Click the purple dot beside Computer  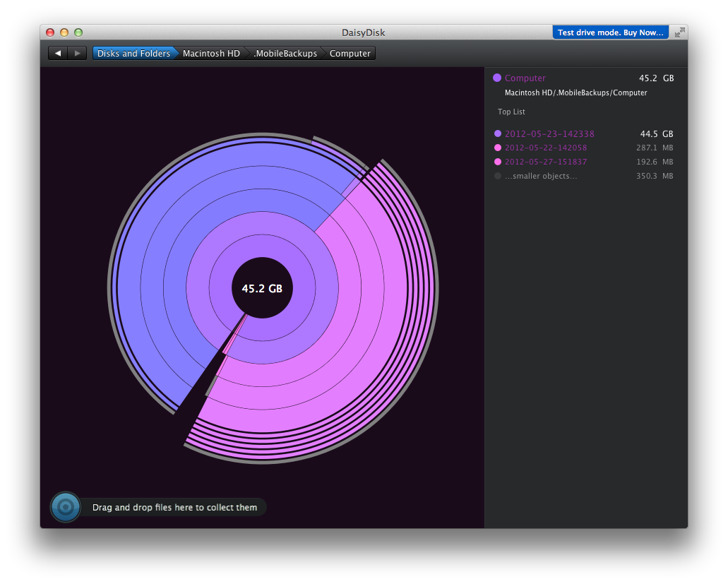click(497, 78)
